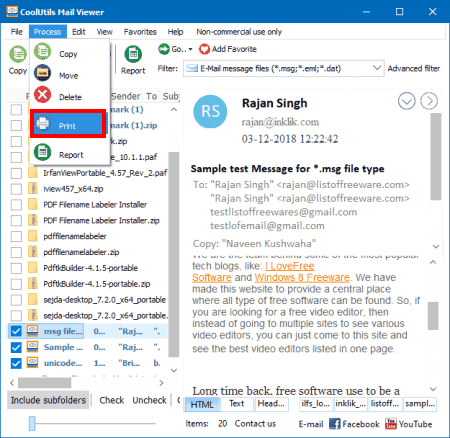Click the mail icon of msg file row
The width and height of the screenshot is (450, 438).
pyautogui.click(x=32, y=331)
